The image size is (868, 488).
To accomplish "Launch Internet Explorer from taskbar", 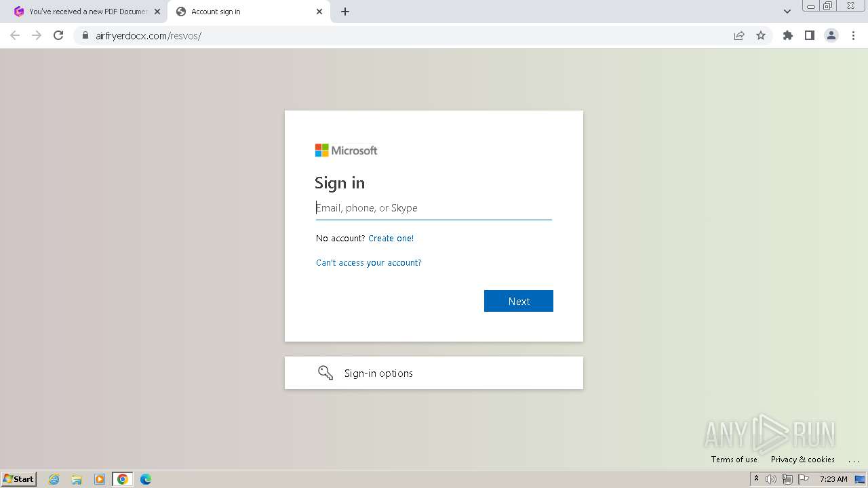I will pos(54,479).
